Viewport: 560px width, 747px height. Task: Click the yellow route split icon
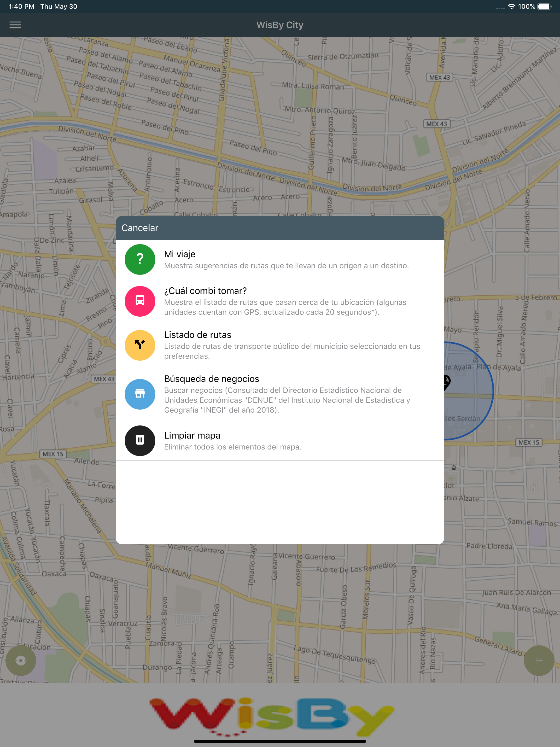(x=140, y=345)
